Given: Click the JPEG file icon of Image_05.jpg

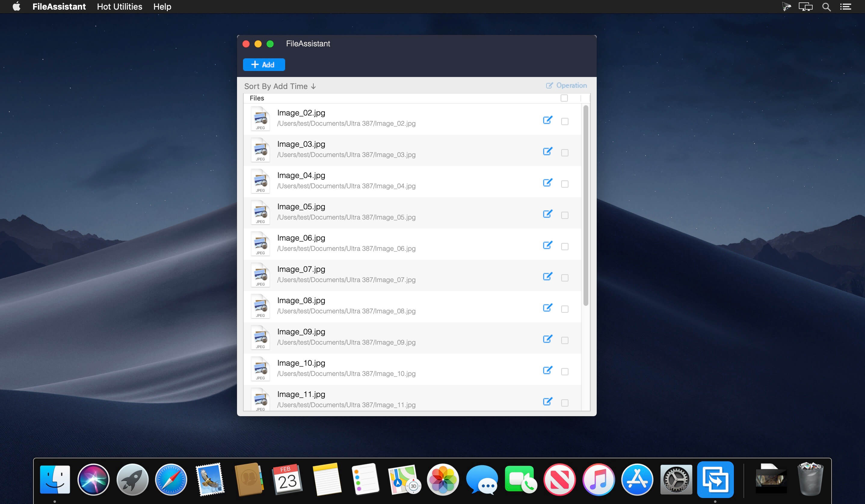Looking at the screenshot, I should (x=260, y=212).
